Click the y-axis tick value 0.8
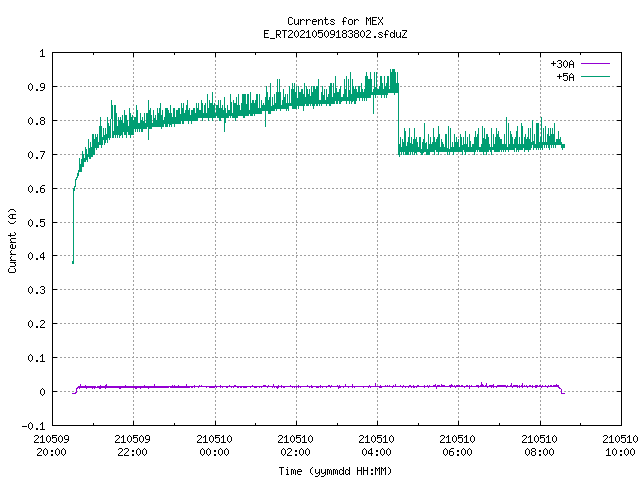640x480 pixels. pos(36,121)
